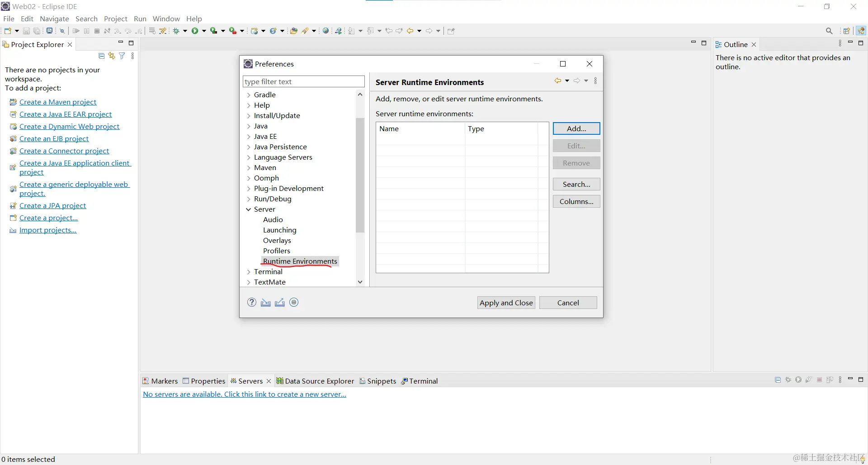
Task: Expand the Java preferences node
Action: 249,126
